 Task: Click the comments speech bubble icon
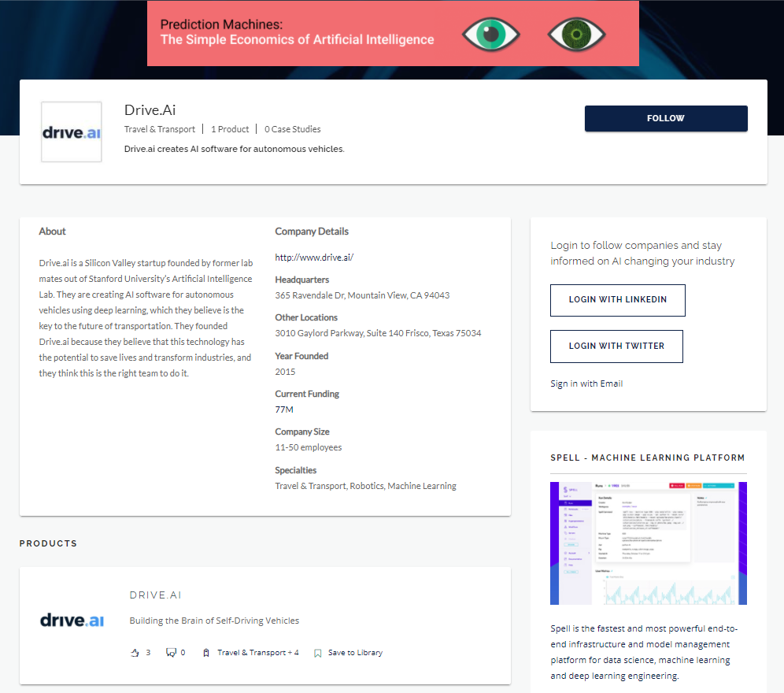(171, 653)
